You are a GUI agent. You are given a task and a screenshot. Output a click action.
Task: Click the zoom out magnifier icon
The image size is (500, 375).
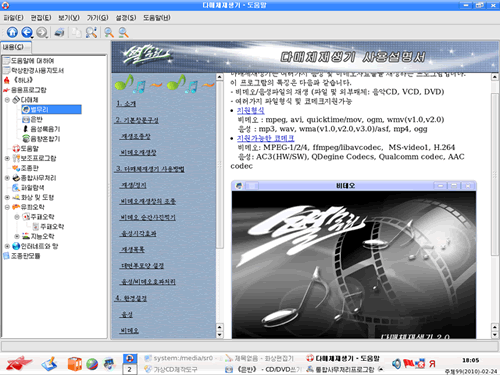[123, 32]
